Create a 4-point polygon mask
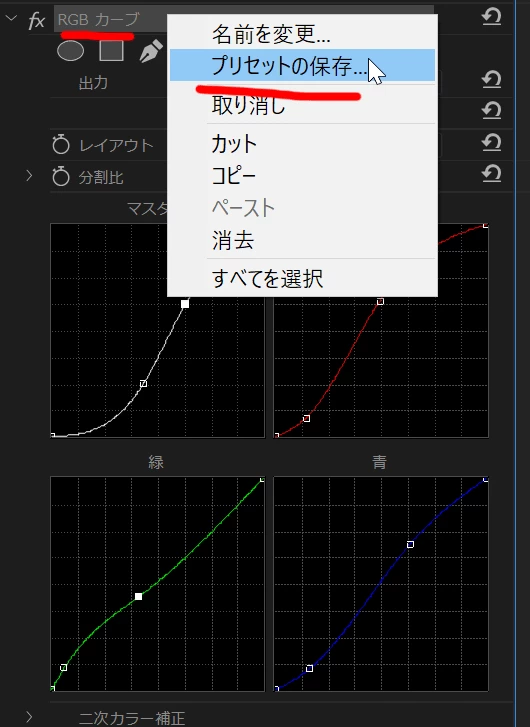Screen dimensions: 530x727 click(x=111, y=50)
